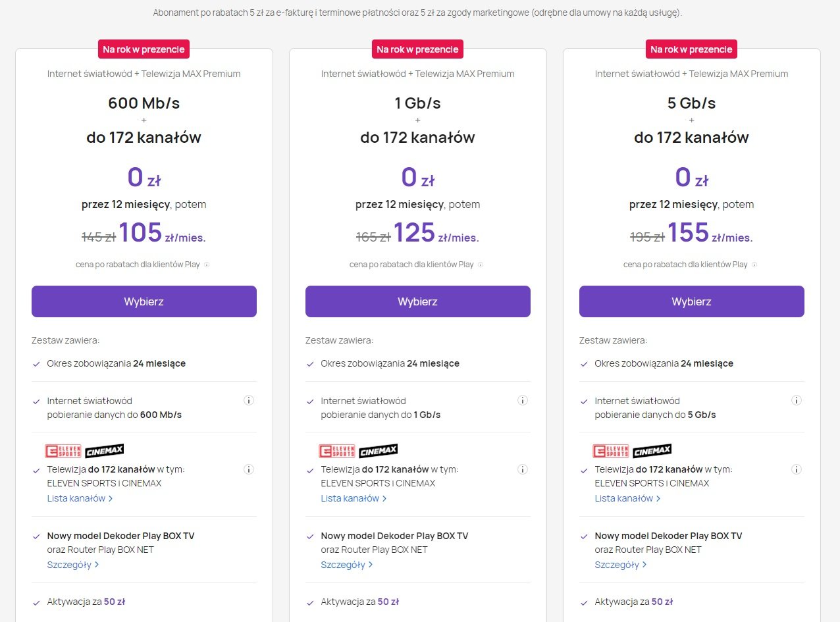840x622 pixels.
Task: Choose the 5 Gb/s plan with Wybierz
Action: 691,301
